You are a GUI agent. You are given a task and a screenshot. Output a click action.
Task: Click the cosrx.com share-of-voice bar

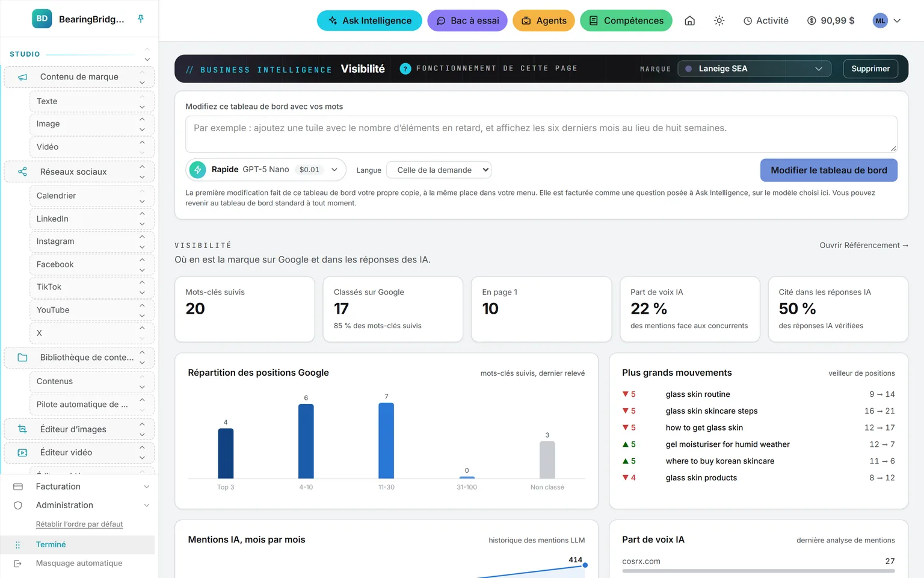point(759,571)
